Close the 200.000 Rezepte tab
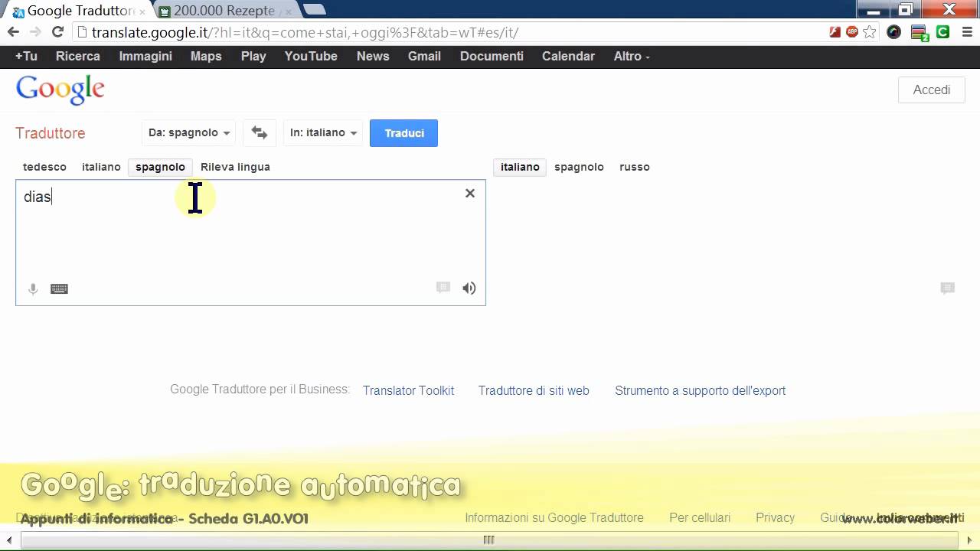The image size is (980, 551). 288,12
